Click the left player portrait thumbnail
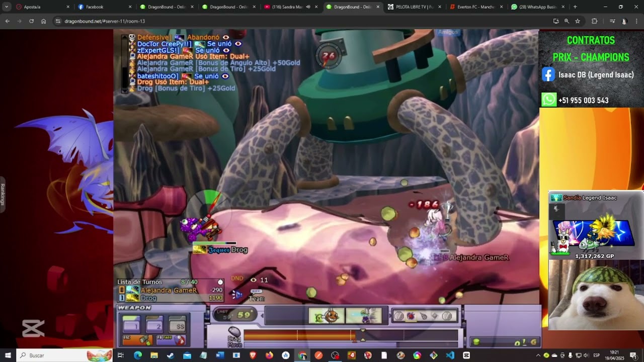This screenshot has width=644, height=362. point(327,316)
